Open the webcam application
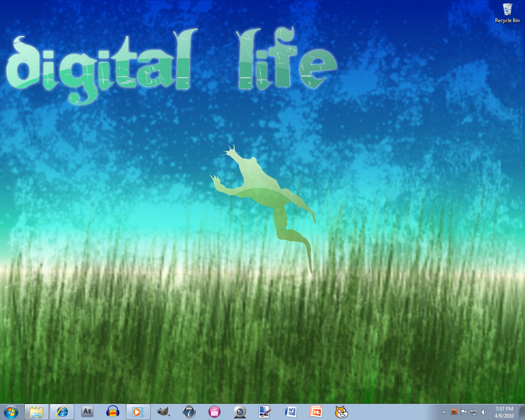The image size is (525, 420). click(239, 412)
